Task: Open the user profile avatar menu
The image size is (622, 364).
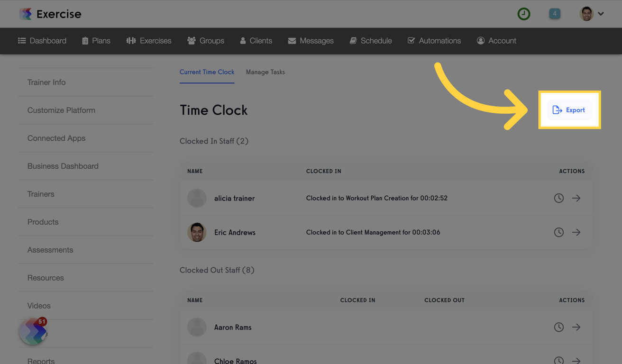Action: tap(586, 14)
